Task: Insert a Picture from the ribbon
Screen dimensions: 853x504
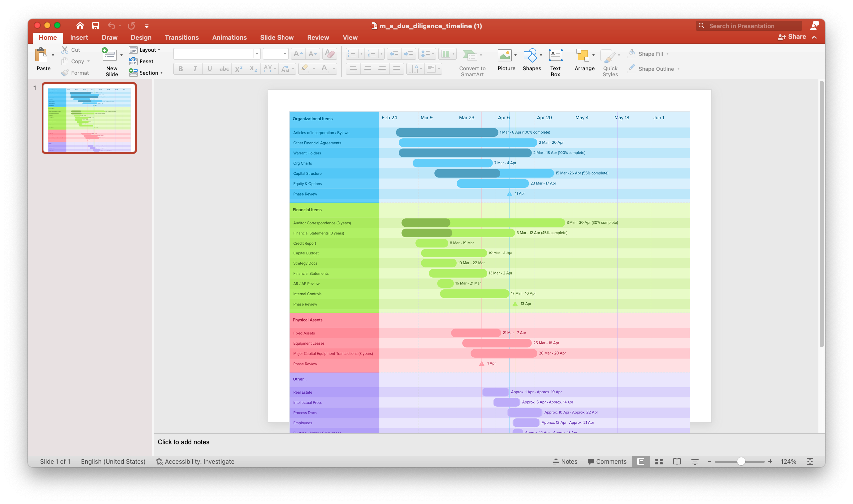Action: coord(506,60)
